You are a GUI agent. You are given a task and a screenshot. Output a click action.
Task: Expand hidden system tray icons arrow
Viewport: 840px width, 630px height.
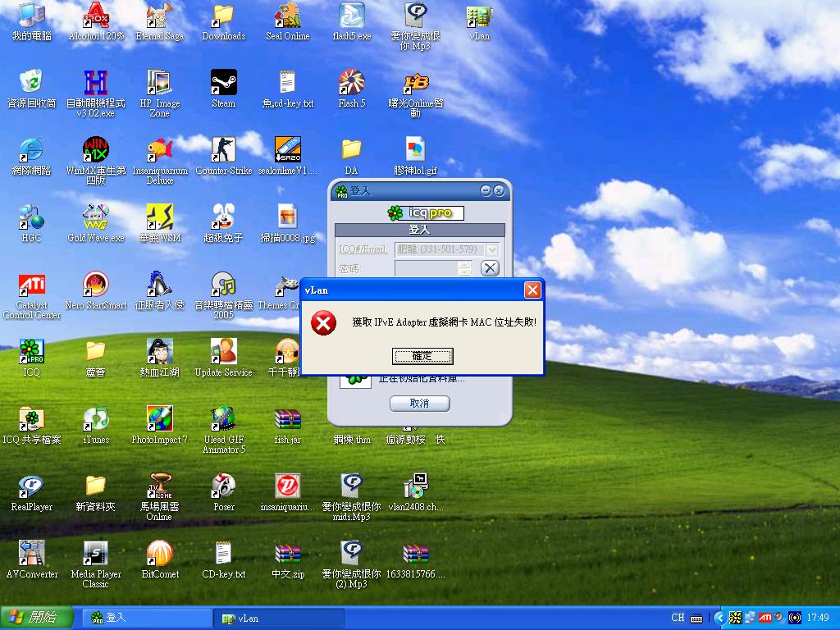(720, 618)
